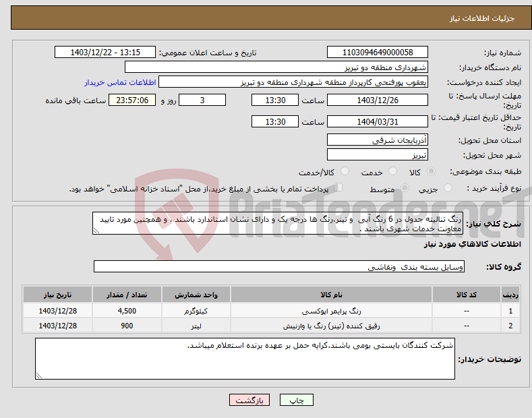The image size is (532, 418).
Task: Click the delivery province field آذربایجان شرقی
Action: pos(378,140)
